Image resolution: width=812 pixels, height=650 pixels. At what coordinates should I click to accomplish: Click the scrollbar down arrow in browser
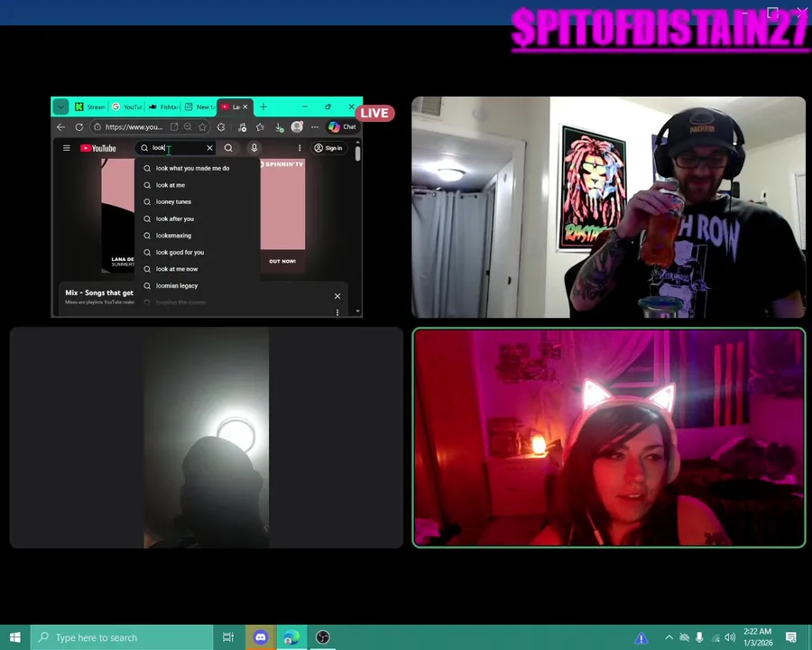tap(357, 311)
